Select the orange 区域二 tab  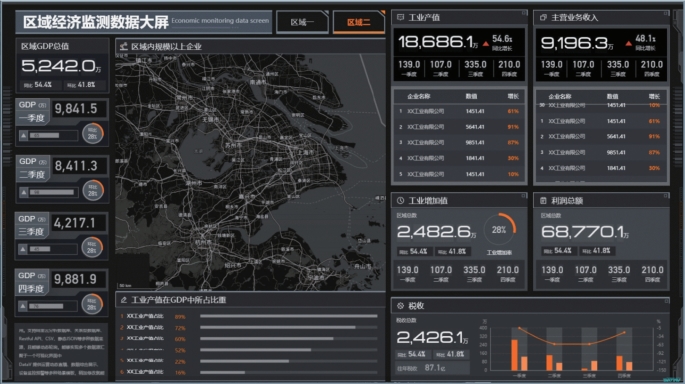click(359, 22)
